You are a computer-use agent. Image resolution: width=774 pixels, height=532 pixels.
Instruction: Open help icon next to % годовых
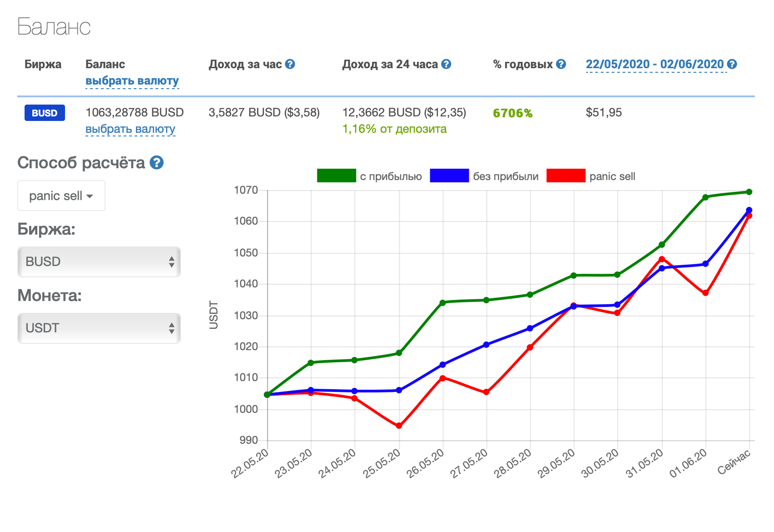561,65
